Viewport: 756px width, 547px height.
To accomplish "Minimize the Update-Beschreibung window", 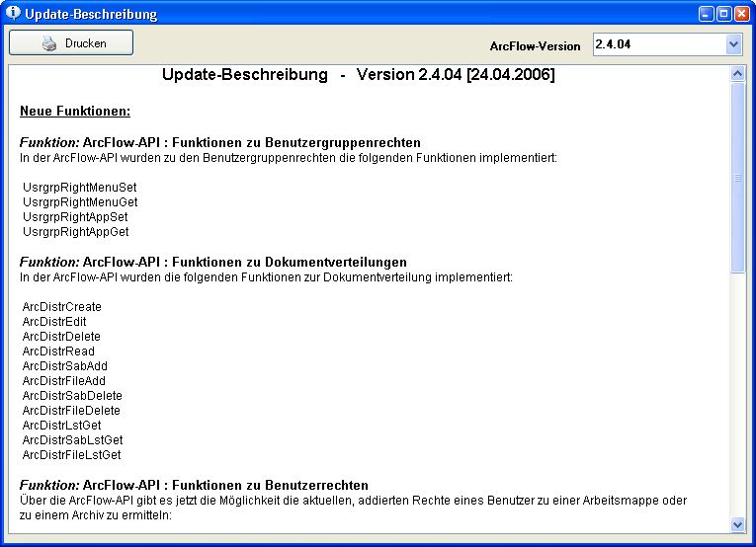I will point(706,13).
